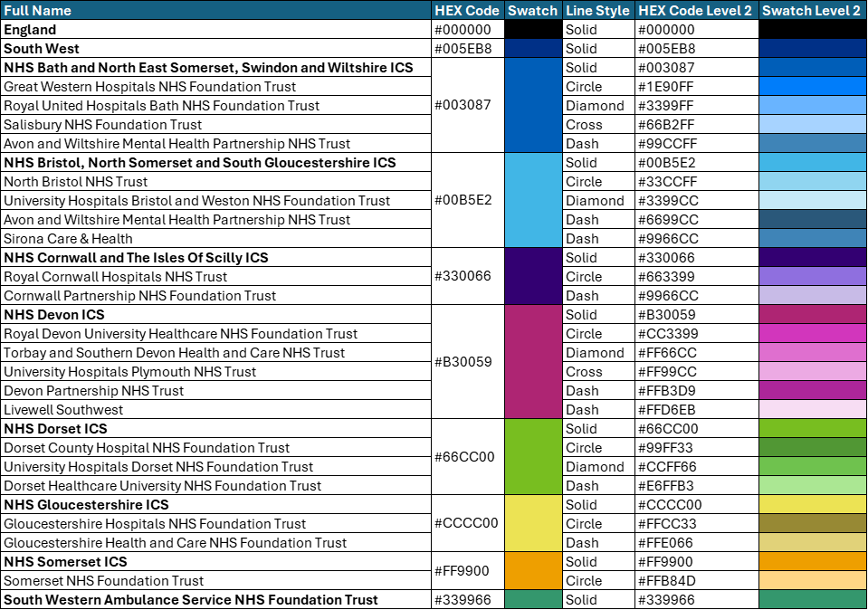
Task: Click Level 2 swatch in Gloucestershire Hospitals row
Action: (812, 524)
